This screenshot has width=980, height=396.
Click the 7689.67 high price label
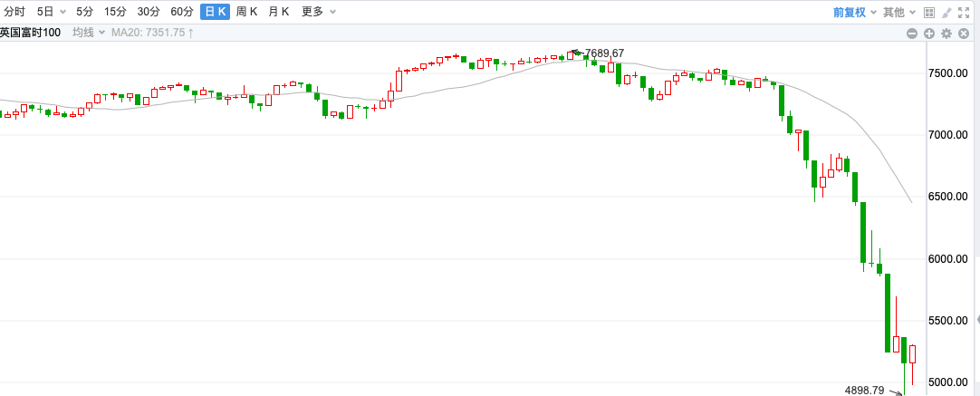[x=604, y=53]
